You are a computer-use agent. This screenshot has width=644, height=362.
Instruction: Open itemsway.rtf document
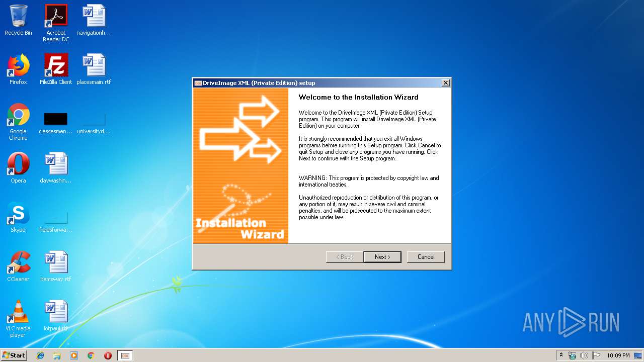pos(56,266)
